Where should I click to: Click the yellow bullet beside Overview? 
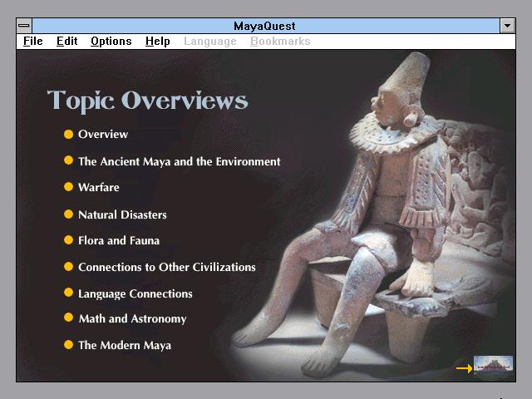click(68, 134)
